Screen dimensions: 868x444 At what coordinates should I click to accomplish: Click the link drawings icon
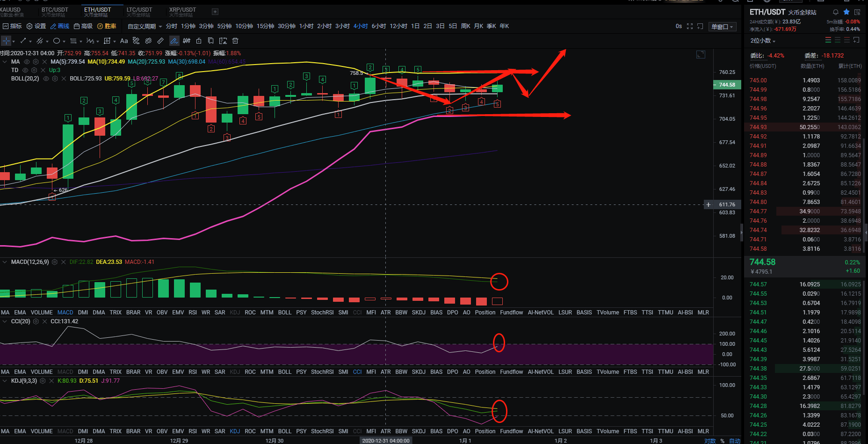[148, 41]
